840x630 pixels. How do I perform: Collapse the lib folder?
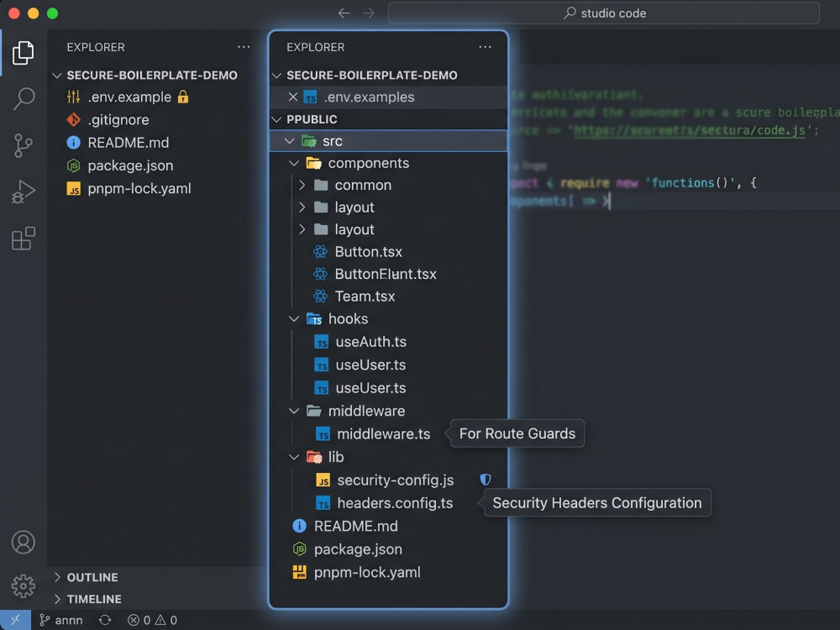click(x=294, y=457)
